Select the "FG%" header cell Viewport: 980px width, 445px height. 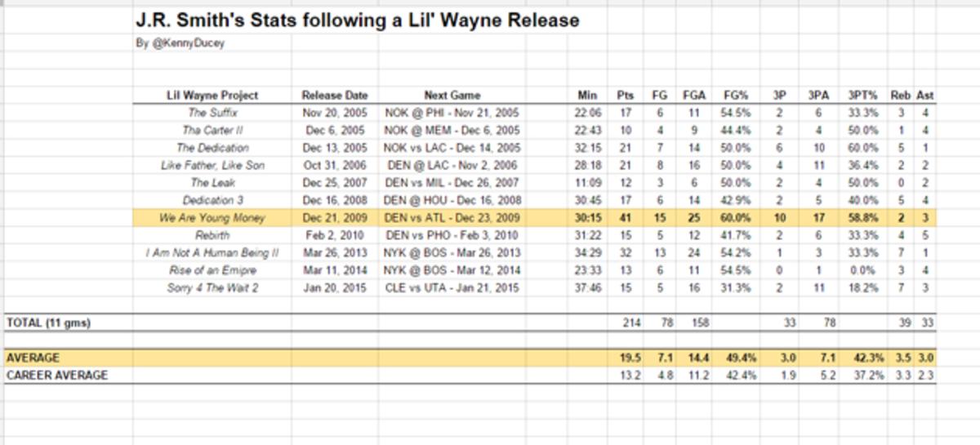point(734,95)
